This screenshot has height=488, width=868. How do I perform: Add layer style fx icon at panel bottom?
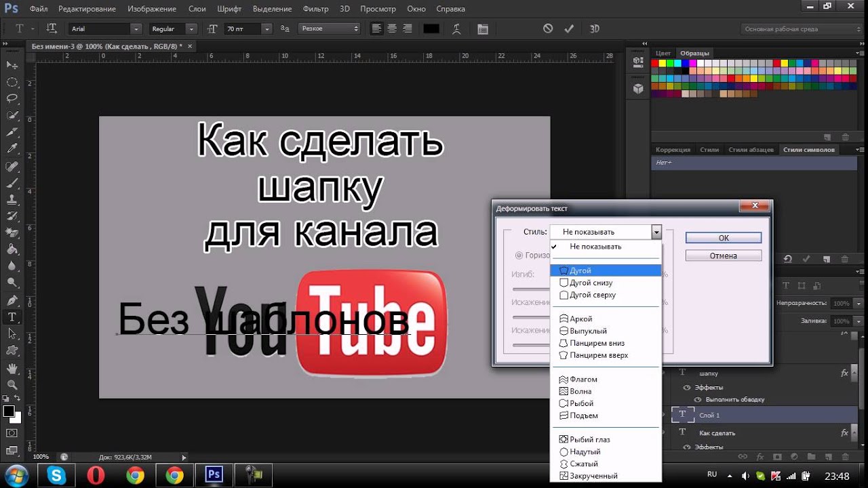[759, 456]
